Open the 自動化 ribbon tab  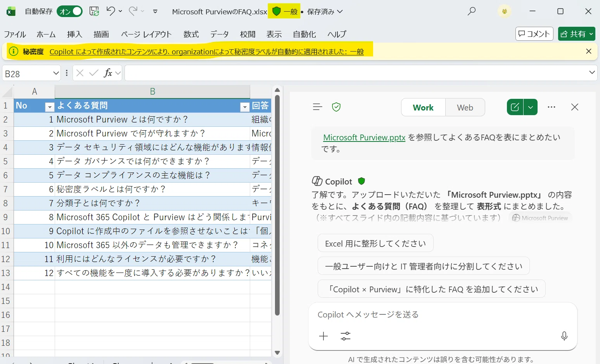coord(304,34)
